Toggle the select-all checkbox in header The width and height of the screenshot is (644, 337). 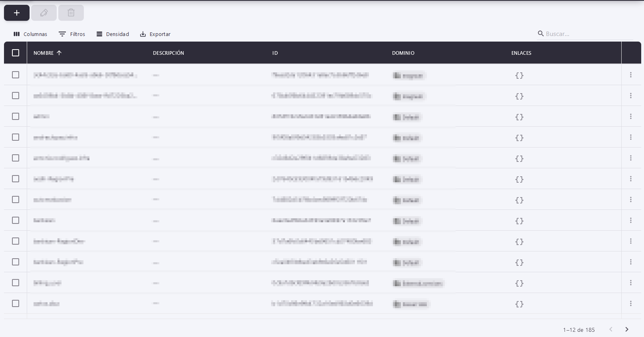16,53
